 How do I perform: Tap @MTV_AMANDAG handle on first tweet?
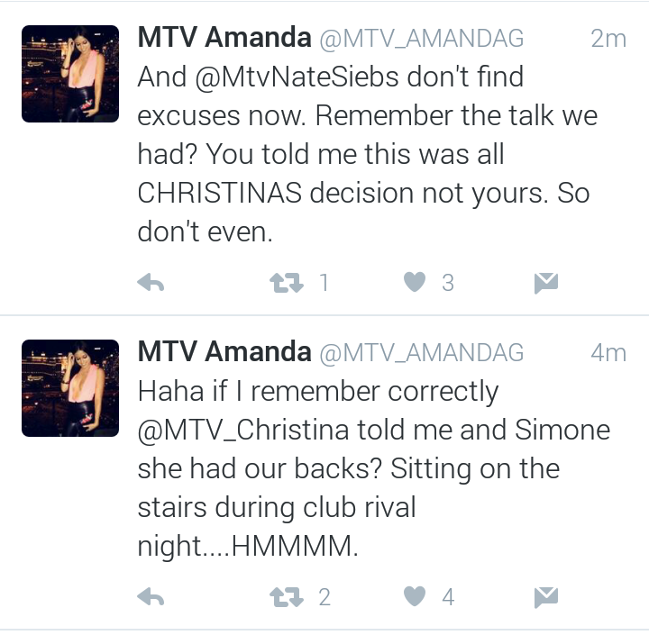pos(422,39)
